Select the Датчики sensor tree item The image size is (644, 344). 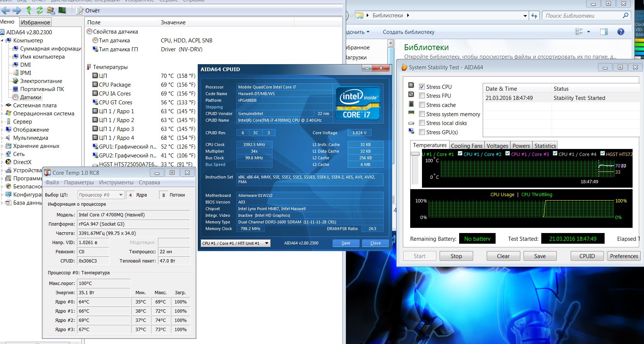pos(30,97)
